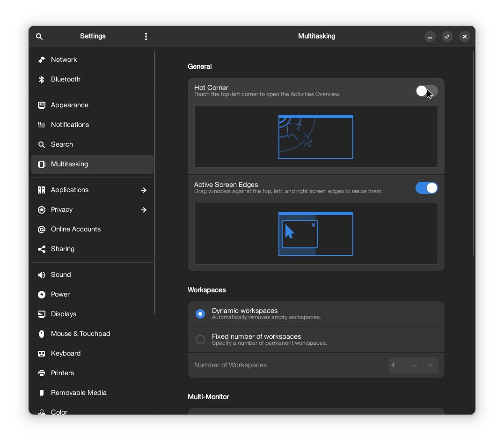
Task: Click the Sharing icon in sidebar
Action: pos(42,249)
